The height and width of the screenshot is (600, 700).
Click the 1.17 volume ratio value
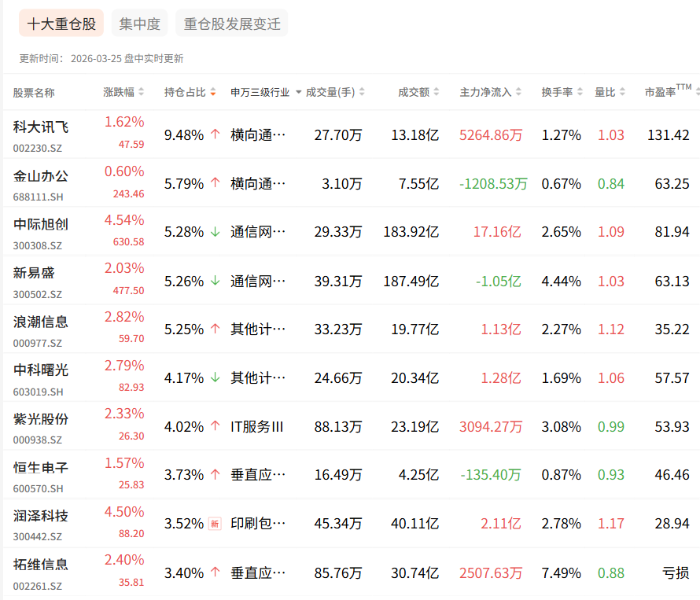[x=611, y=523]
